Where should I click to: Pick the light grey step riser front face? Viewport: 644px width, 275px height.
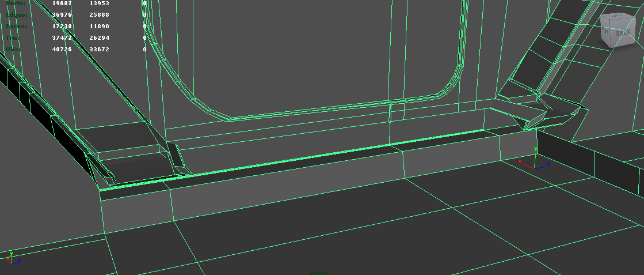[288, 184]
